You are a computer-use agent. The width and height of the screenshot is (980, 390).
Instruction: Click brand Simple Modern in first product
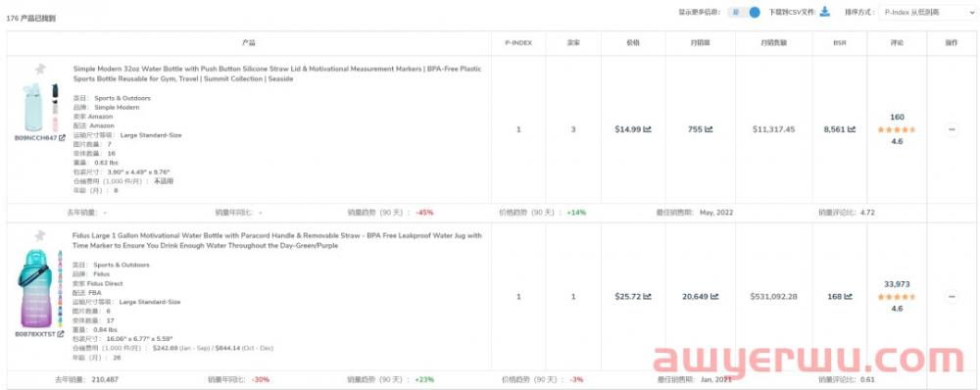pyautogui.click(x=117, y=108)
